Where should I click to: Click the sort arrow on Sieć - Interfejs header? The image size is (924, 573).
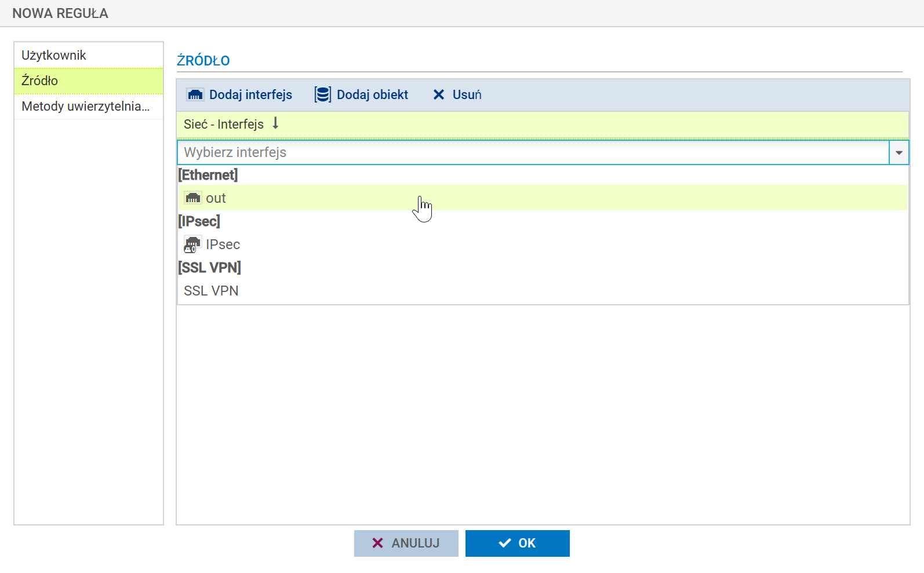275,123
